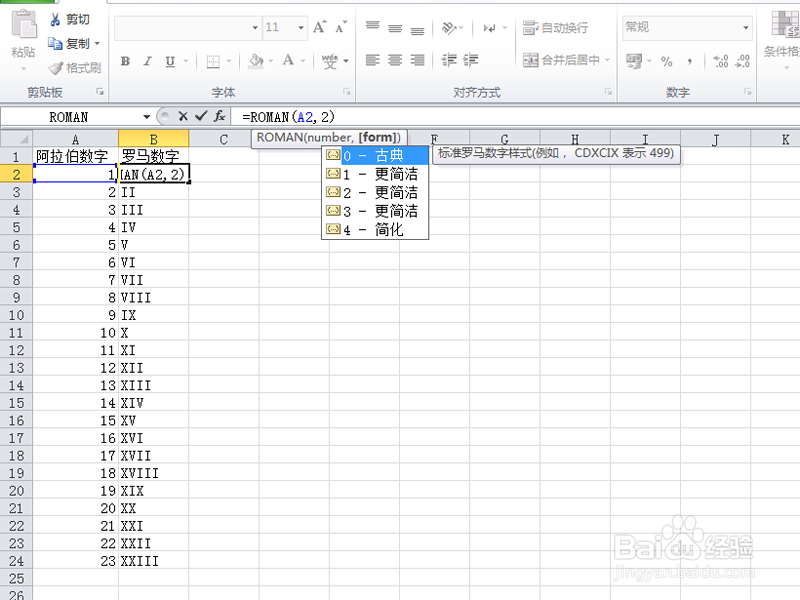Toggle Wrap Text (自动换行)
Image resolution: width=800 pixels, height=600 pixels.
point(555,28)
